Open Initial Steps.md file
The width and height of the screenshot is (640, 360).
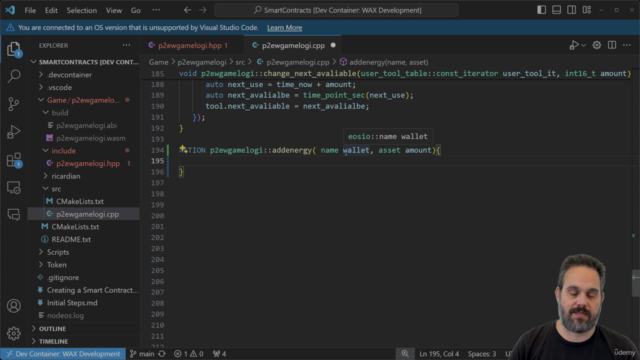click(x=84, y=302)
